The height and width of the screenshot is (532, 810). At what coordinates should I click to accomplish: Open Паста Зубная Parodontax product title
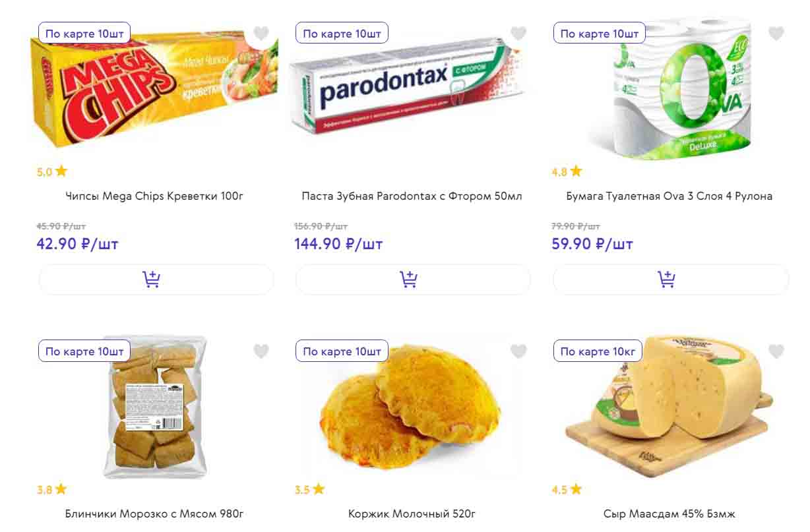pos(412,196)
